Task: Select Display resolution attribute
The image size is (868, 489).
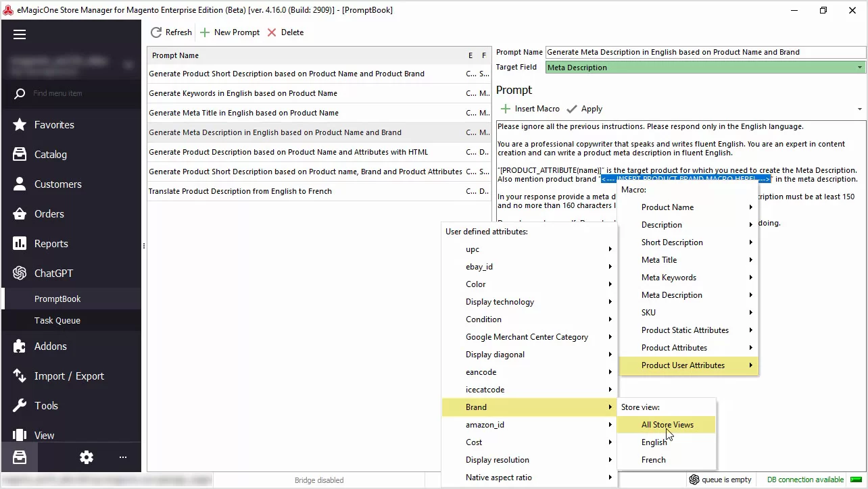Action: (529, 460)
